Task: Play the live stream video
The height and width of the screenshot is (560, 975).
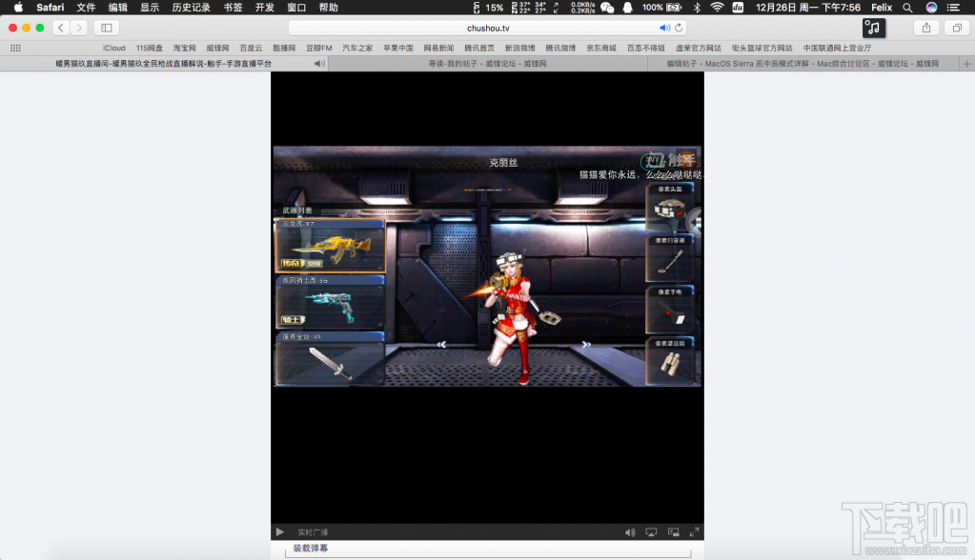Action: point(279,532)
